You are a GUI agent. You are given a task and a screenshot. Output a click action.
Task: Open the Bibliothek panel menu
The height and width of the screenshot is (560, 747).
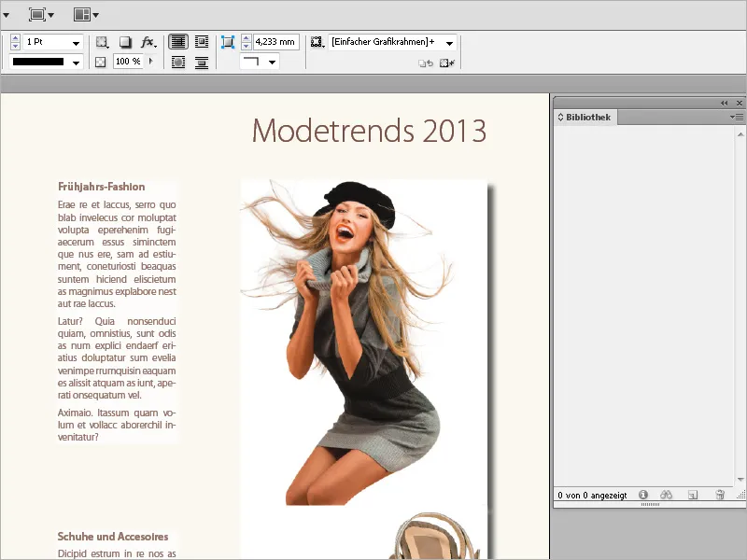[737, 118]
